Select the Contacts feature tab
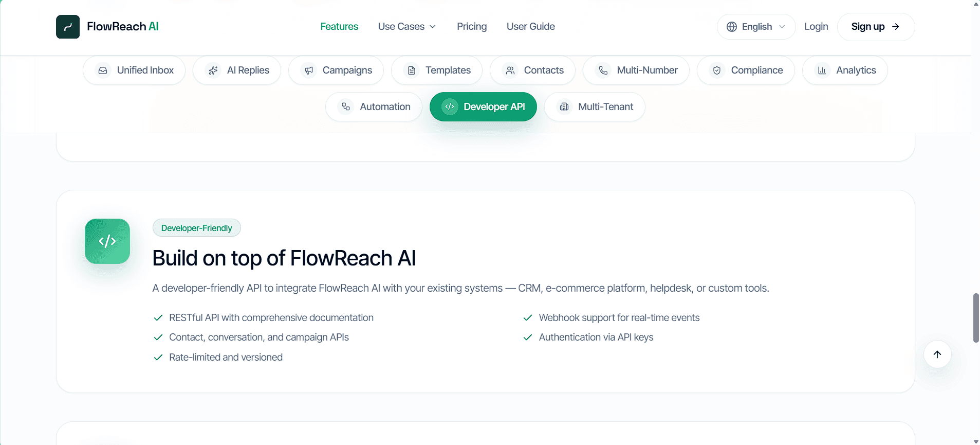Screen dimensions: 980x445 click(532, 70)
